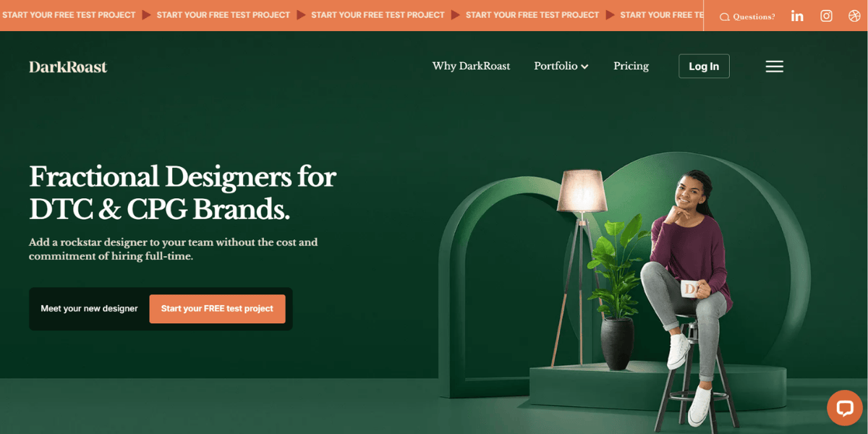The width and height of the screenshot is (868, 434).
Task: Open the LinkedIn icon link
Action: coord(797,16)
